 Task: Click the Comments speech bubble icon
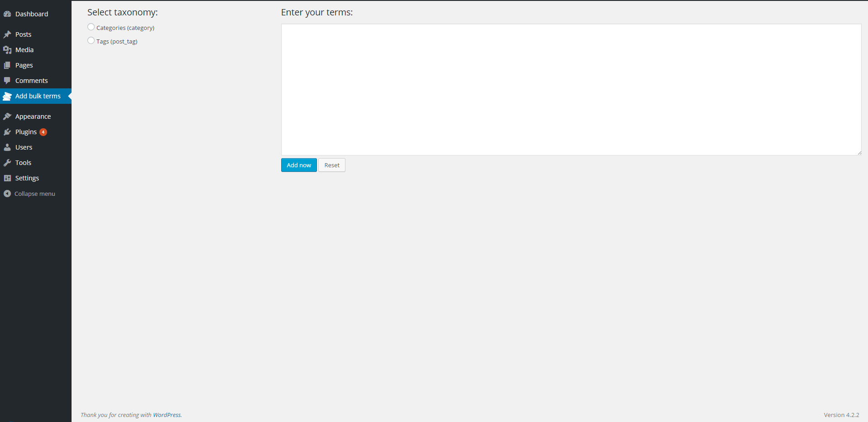(x=7, y=81)
